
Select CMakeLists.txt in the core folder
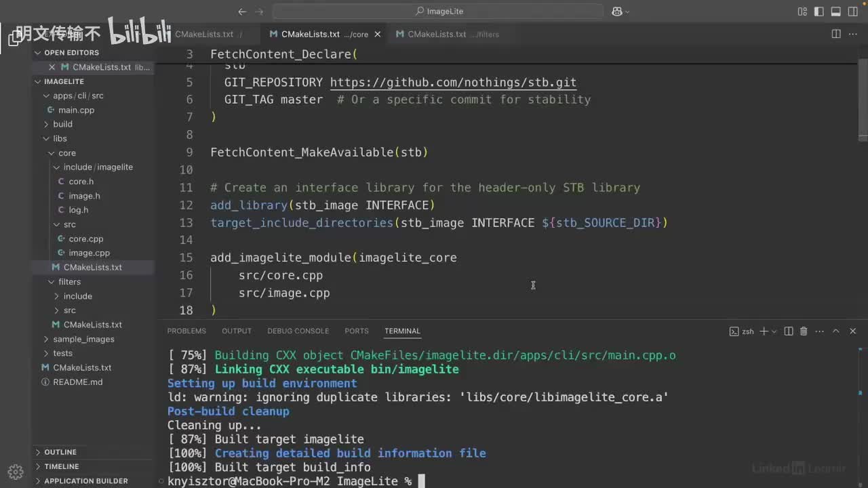pyautogui.click(x=93, y=267)
